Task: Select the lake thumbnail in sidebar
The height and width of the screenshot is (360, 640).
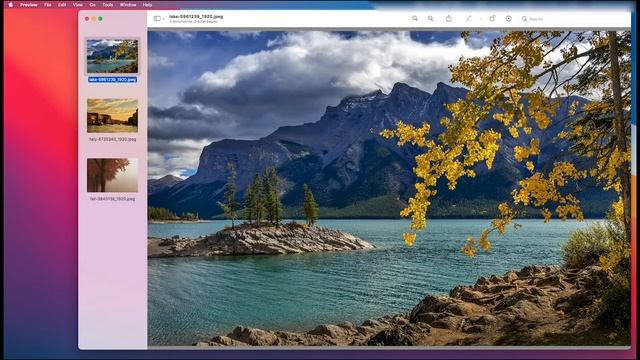Action: click(x=112, y=56)
